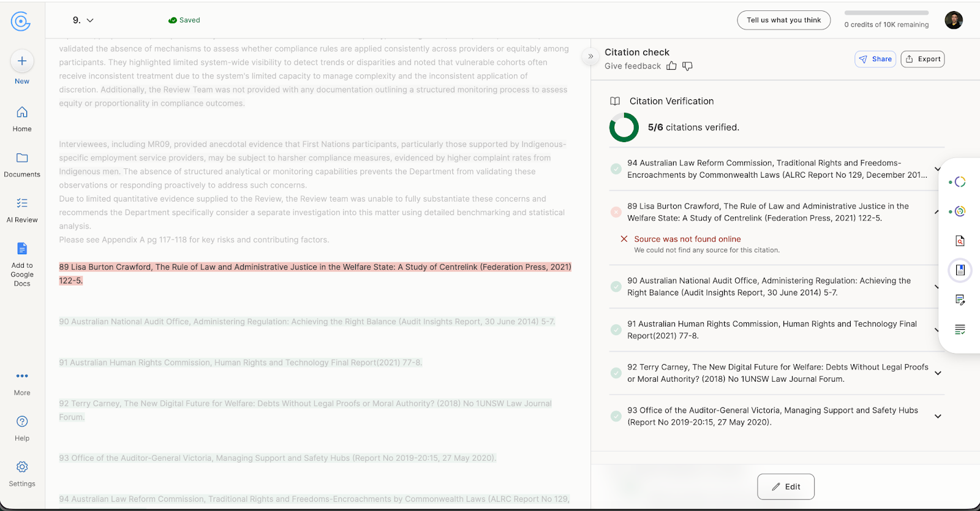Click verified checkmark beside citation 90

(x=616, y=287)
